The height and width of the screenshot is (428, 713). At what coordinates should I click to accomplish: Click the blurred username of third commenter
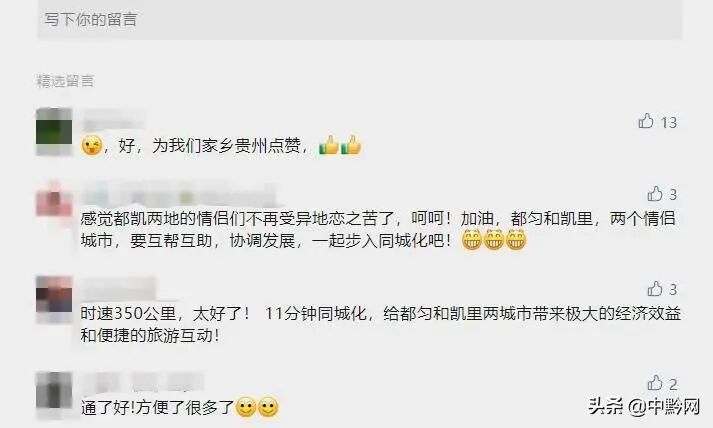(x=119, y=287)
